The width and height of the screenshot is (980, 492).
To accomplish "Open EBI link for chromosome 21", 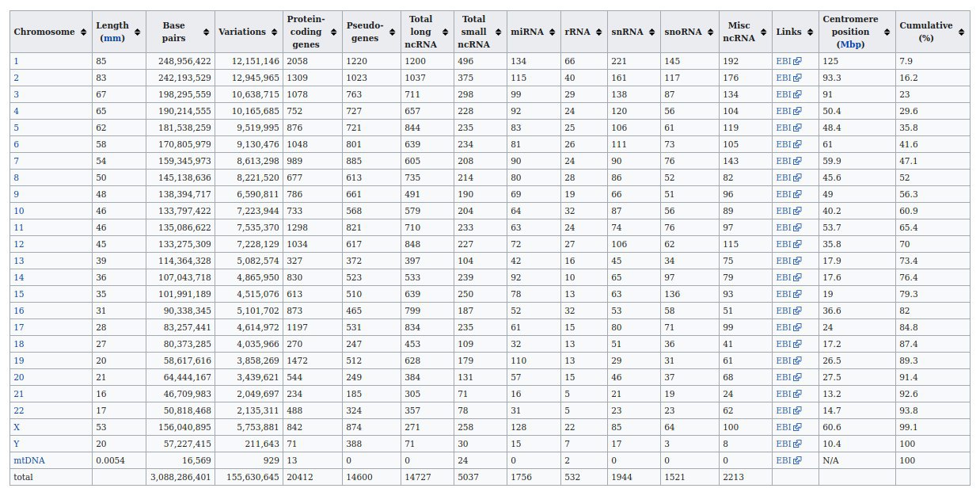I will pos(788,394).
